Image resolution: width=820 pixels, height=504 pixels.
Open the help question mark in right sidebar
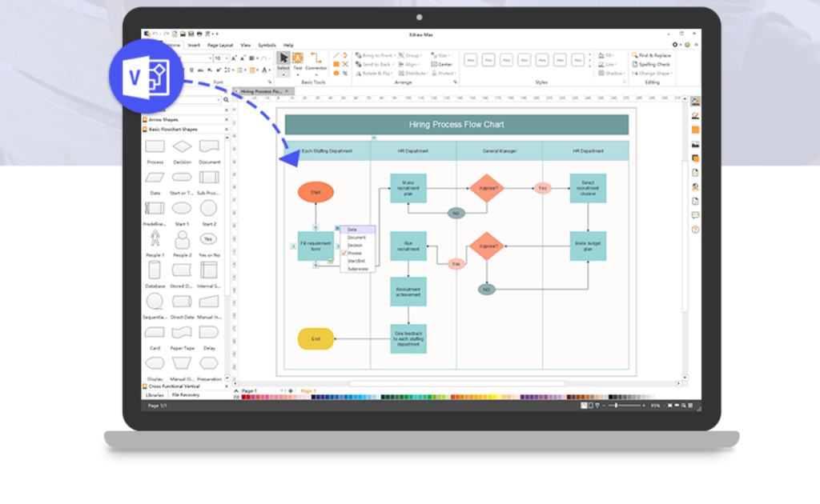point(695,230)
